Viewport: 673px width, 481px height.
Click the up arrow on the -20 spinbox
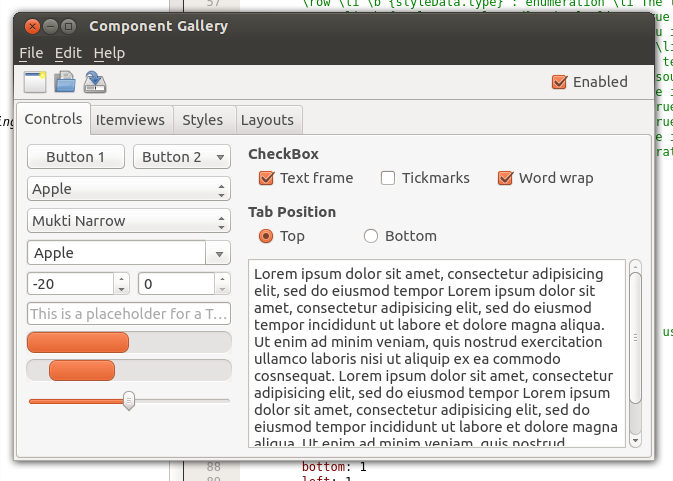coord(122,279)
